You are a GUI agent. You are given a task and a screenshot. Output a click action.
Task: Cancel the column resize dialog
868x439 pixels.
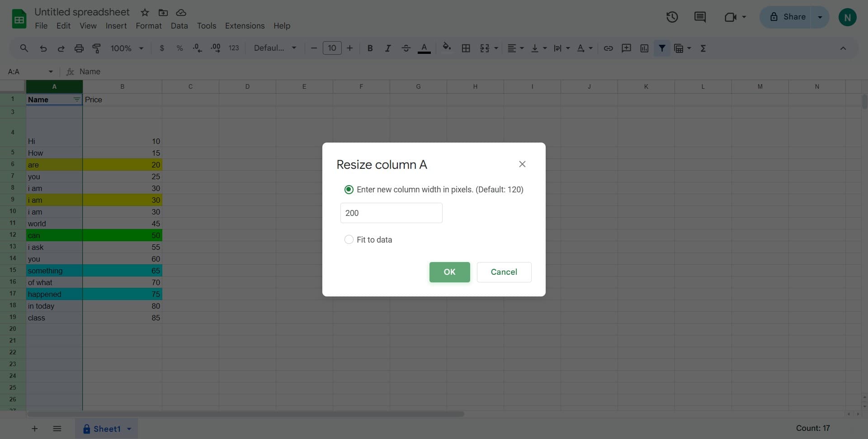(x=504, y=272)
